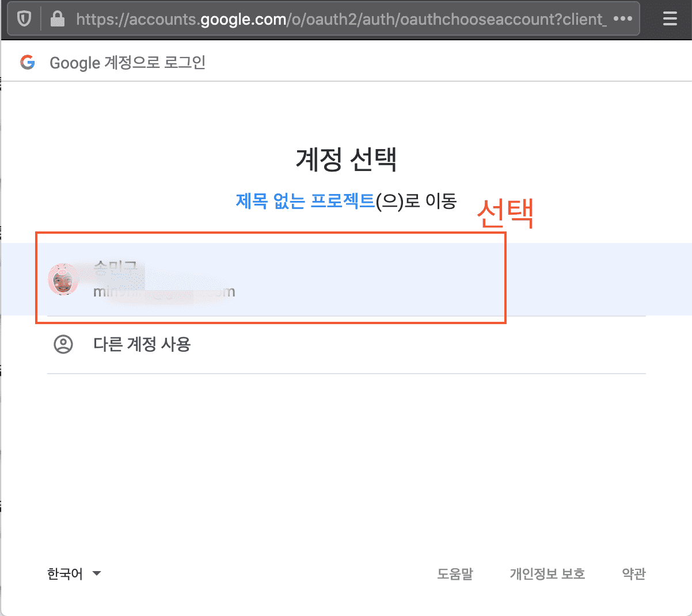Click the 계정 선택 heading text

click(346, 159)
